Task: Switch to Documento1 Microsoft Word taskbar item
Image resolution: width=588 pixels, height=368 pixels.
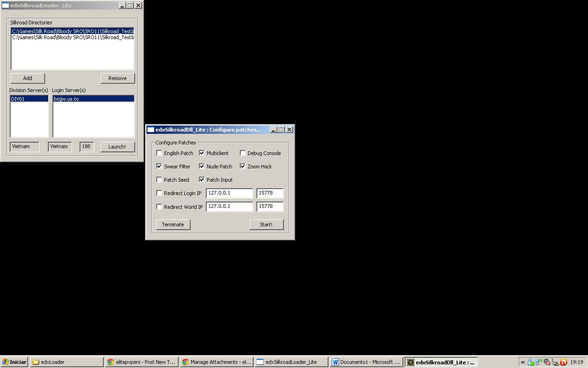Action: (x=366, y=362)
